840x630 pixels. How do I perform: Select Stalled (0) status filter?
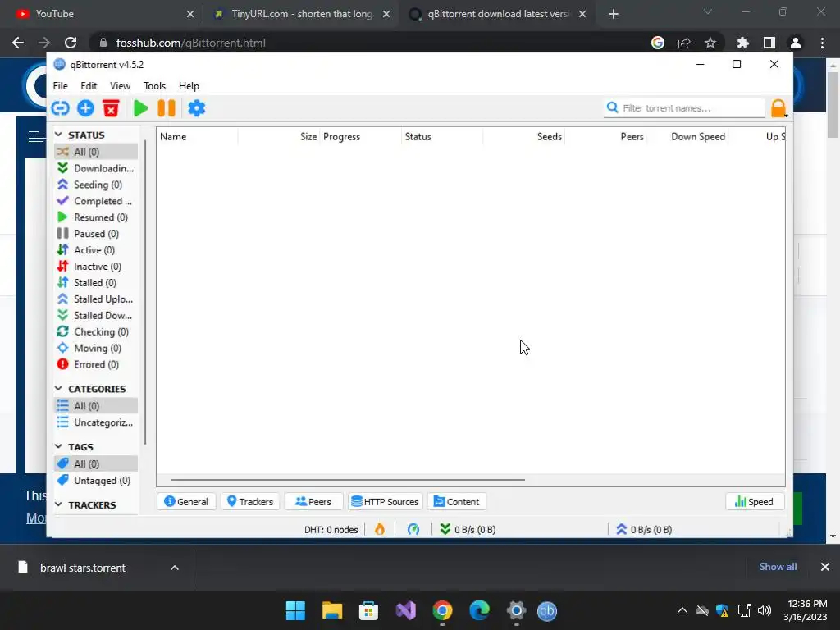pos(95,283)
